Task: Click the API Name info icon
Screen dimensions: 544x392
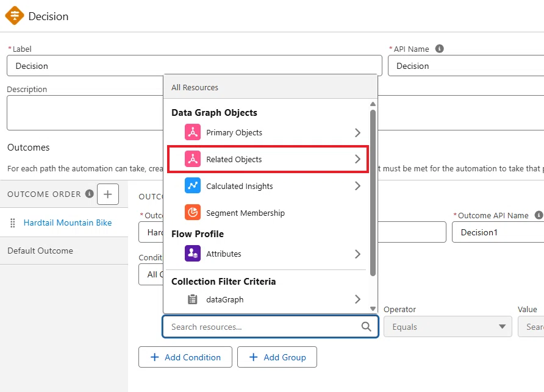Action: pos(439,49)
